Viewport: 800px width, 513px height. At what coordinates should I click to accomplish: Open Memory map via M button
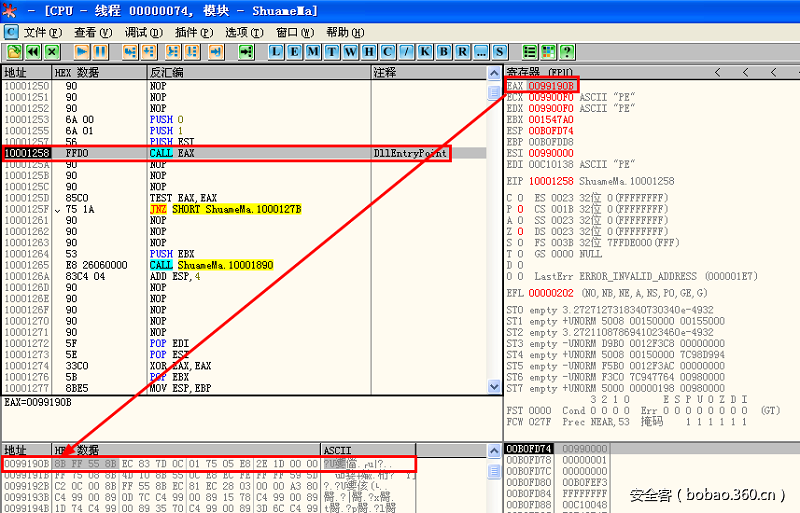coord(314,51)
